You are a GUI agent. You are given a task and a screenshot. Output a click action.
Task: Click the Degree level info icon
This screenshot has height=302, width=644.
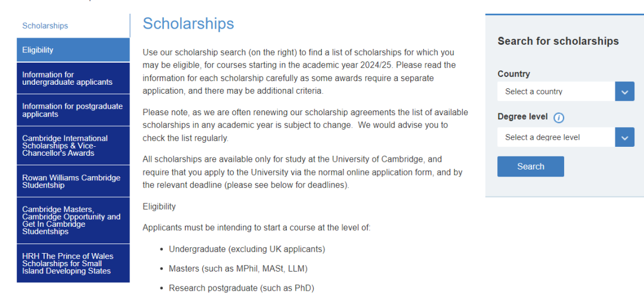click(x=559, y=118)
